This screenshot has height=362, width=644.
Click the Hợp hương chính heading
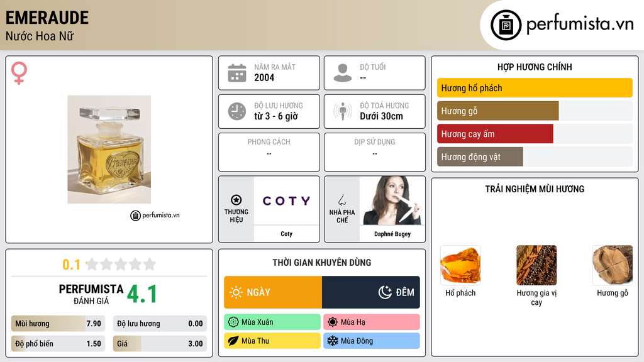coord(535,67)
